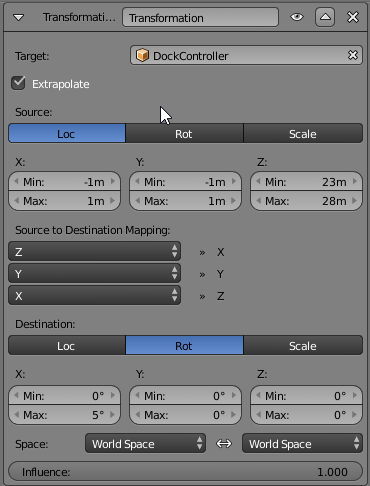Move constraint up with arrow button

(325, 17)
